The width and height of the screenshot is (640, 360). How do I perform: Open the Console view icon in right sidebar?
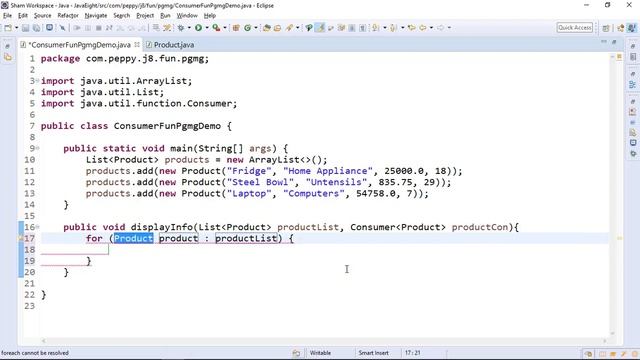point(633,143)
